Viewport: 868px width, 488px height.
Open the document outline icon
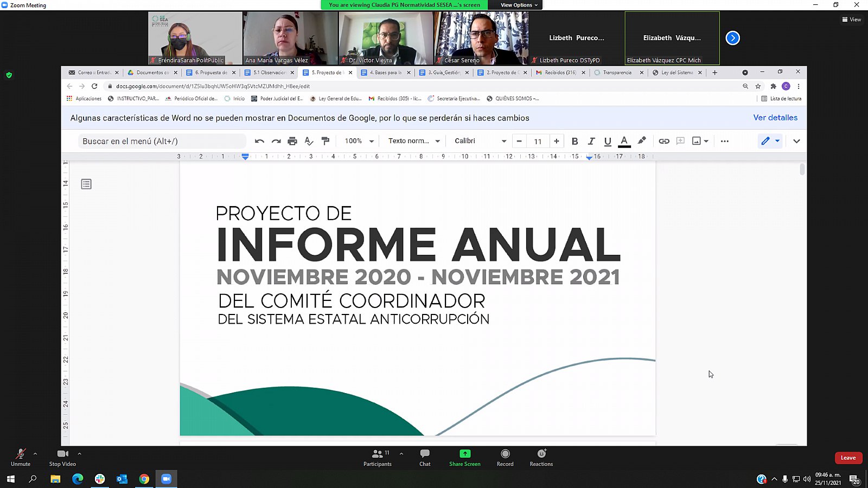tap(86, 184)
